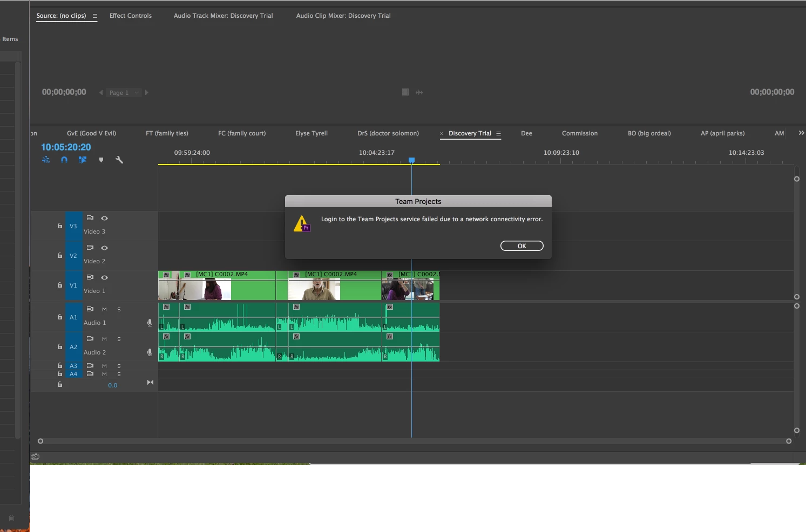Viewport: 806px width, 532px height.
Task: Open Audio Clip Mixer: Discovery Trial tab
Action: click(x=343, y=16)
